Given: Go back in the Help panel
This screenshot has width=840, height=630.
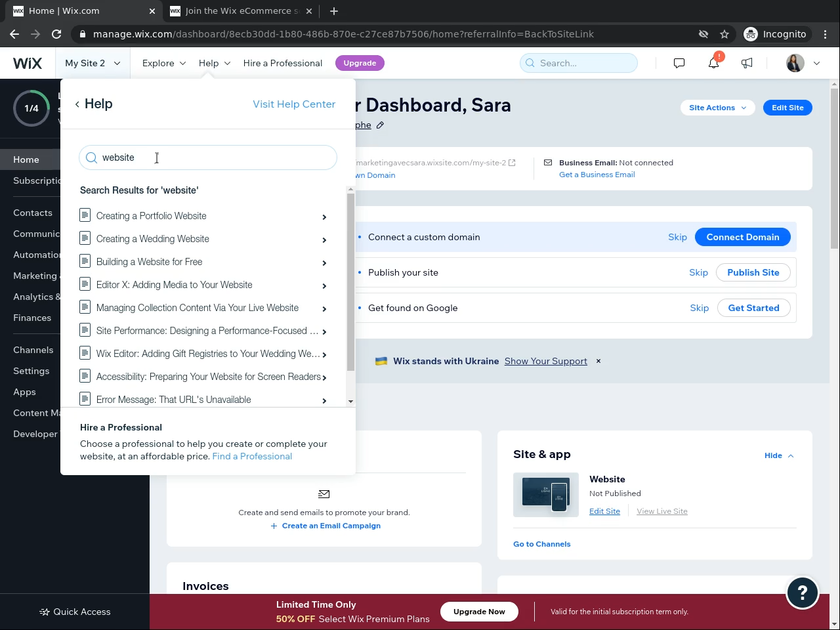Looking at the screenshot, I should click(77, 104).
